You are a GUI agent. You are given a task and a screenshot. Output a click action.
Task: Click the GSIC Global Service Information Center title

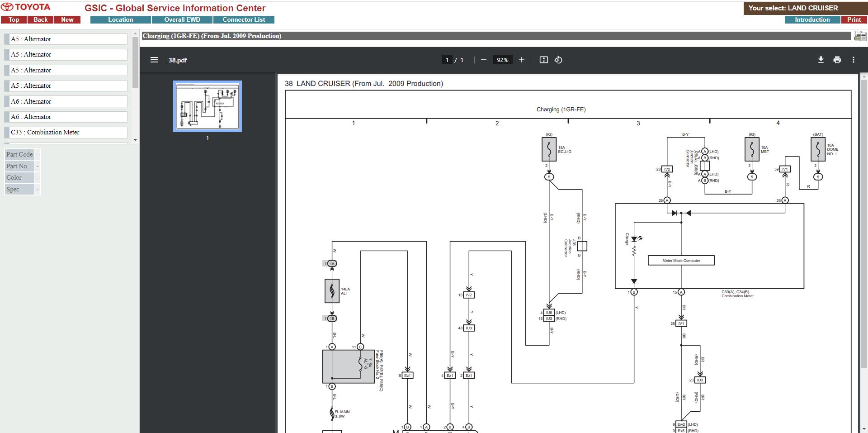click(175, 8)
